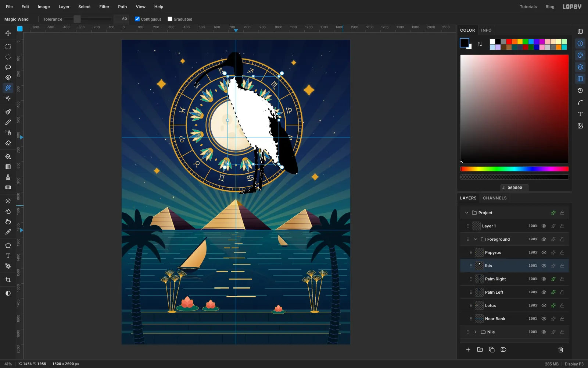Hide the Papyrus layer
Viewport: 588px width, 368px height.
(x=544, y=252)
